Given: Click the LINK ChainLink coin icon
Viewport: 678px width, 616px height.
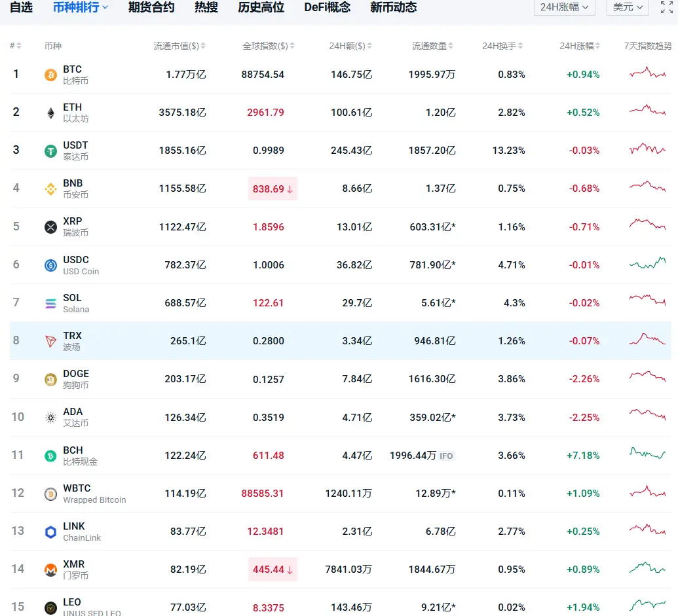Looking at the screenshot, I should [50, 532].
